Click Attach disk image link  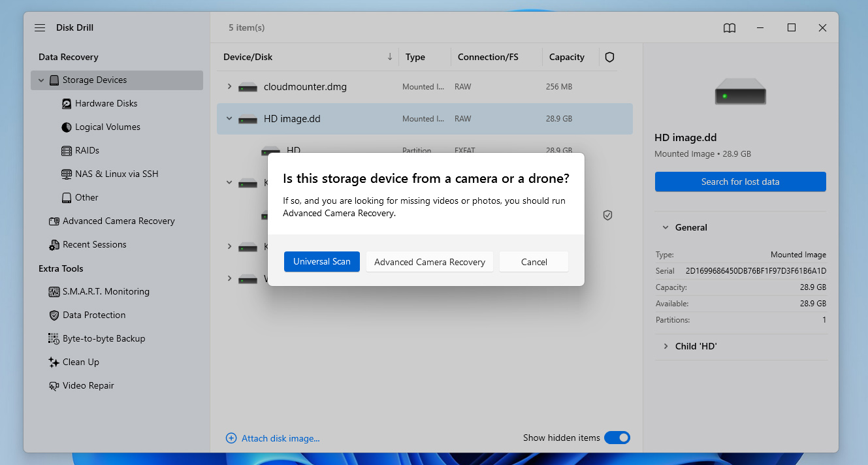273,438
